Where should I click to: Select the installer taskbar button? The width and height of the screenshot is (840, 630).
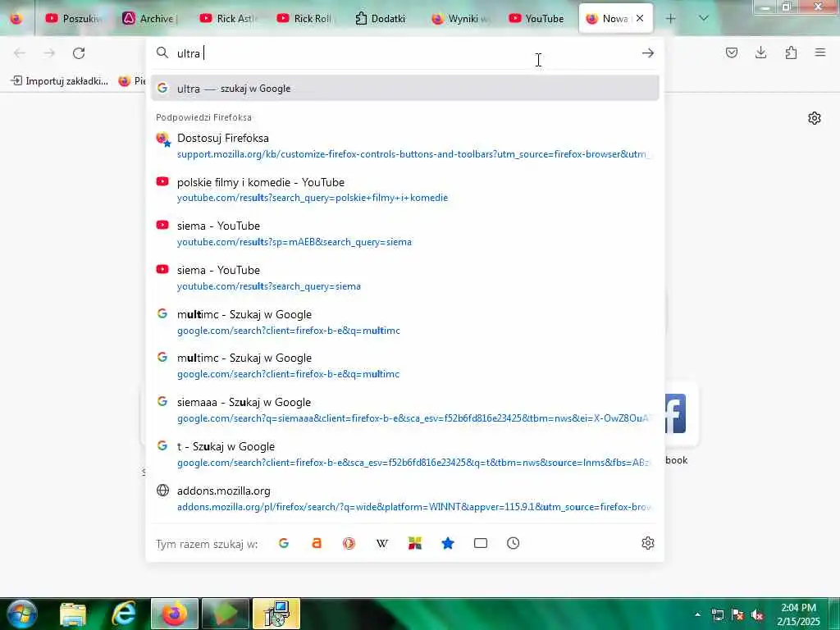click(276, 614)
